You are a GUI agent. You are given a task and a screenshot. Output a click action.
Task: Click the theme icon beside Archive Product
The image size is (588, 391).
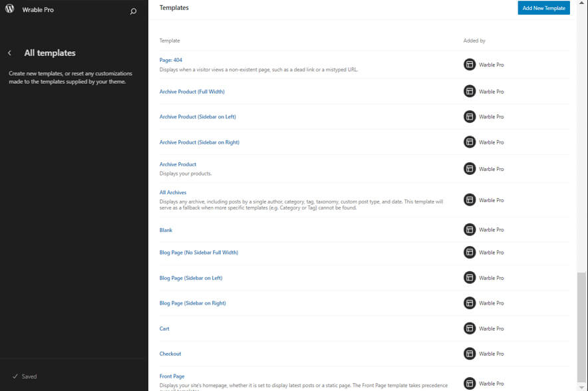point(469,168)
